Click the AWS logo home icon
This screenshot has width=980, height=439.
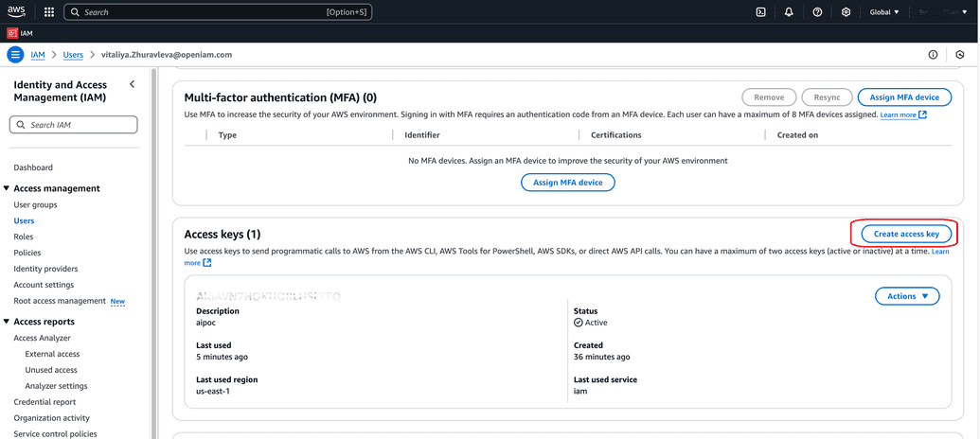(17, 12)
